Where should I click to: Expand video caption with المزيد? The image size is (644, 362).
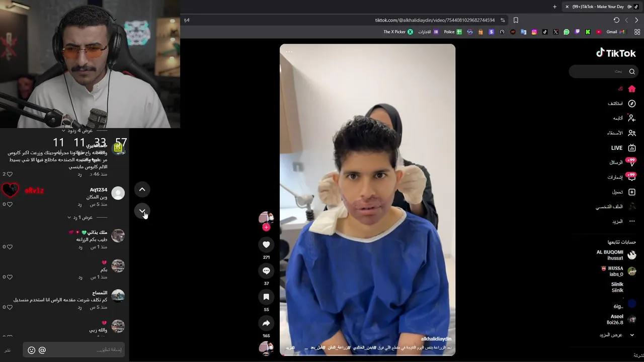[290, 348]
